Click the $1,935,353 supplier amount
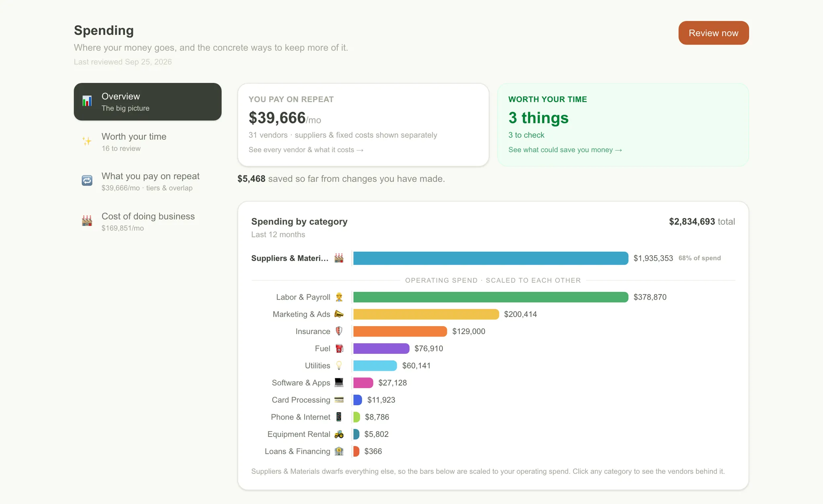The width and height of the screenshot is (823, 504). pos(653,258)
